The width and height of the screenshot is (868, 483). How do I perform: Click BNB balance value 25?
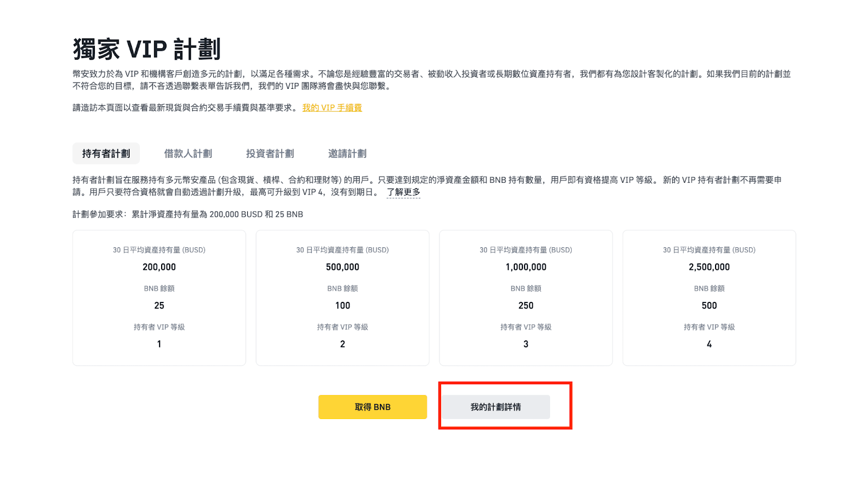[159, 305]
